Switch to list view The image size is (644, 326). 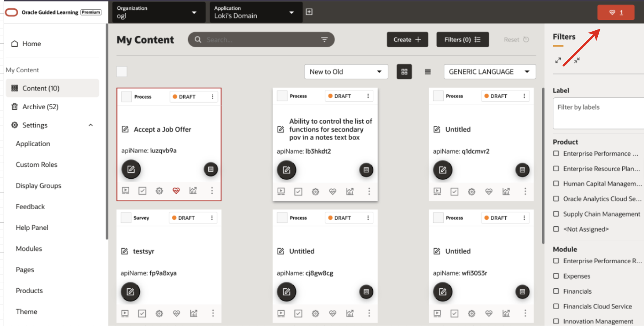tap(428, 72)
